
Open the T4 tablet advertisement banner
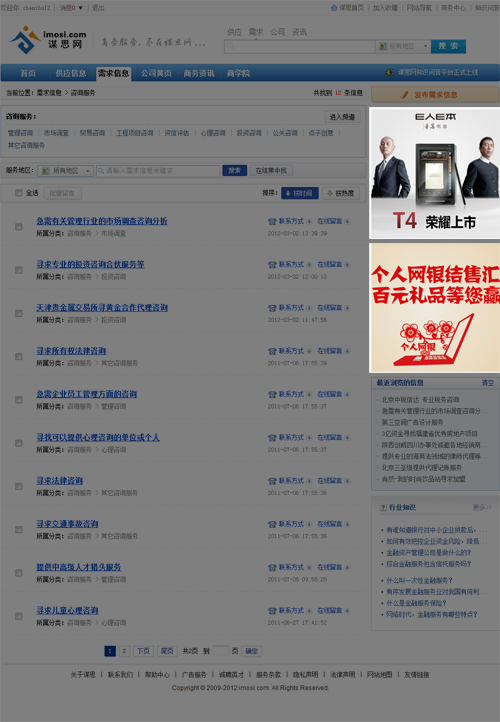pyautogui.click(x=435, y=173)
